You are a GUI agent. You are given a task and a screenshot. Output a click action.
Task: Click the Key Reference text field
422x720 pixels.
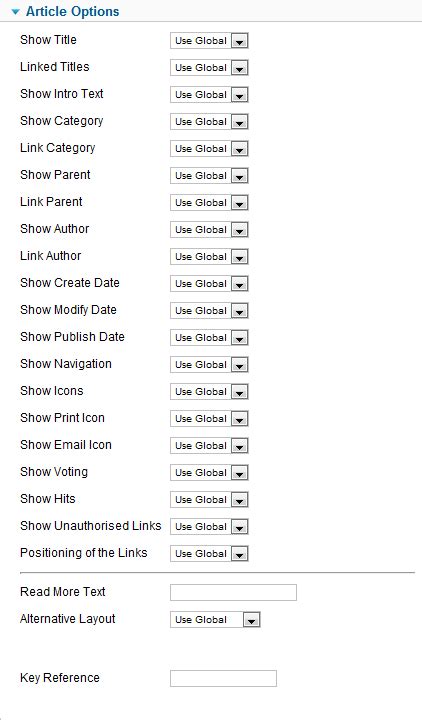[223, 679]
